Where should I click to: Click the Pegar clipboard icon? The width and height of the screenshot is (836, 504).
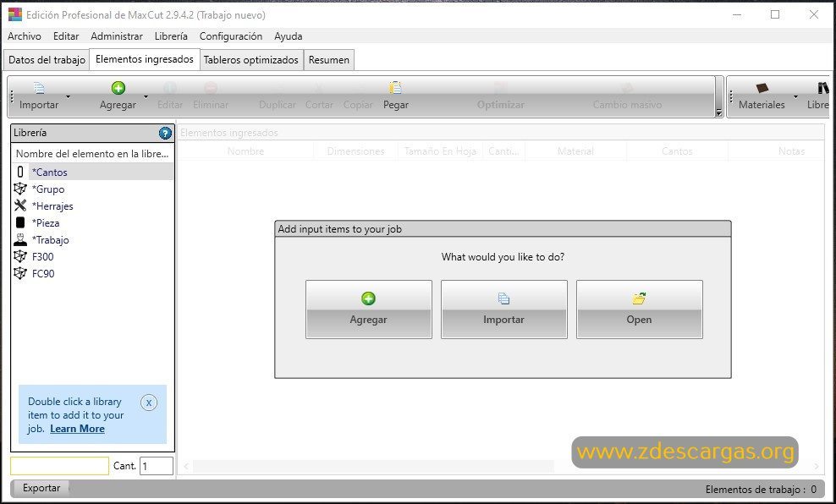click(x=395, y=87)
